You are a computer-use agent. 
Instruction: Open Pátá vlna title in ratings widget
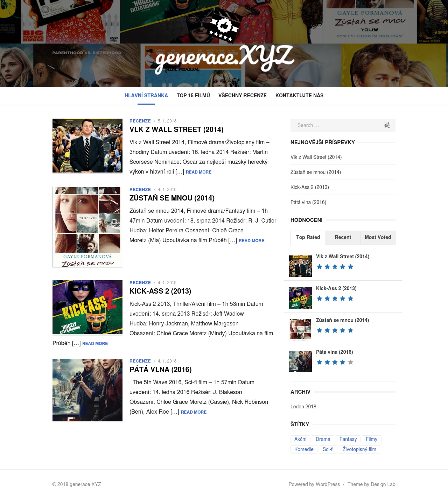(x=335, y=352)
